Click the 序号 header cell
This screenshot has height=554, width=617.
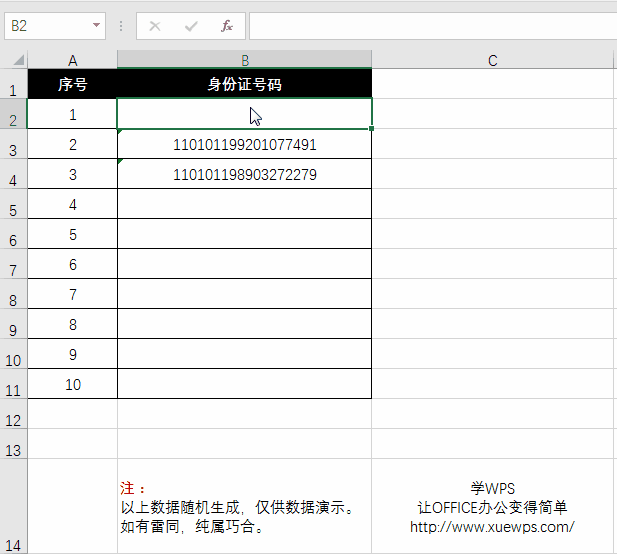point(72,85)
